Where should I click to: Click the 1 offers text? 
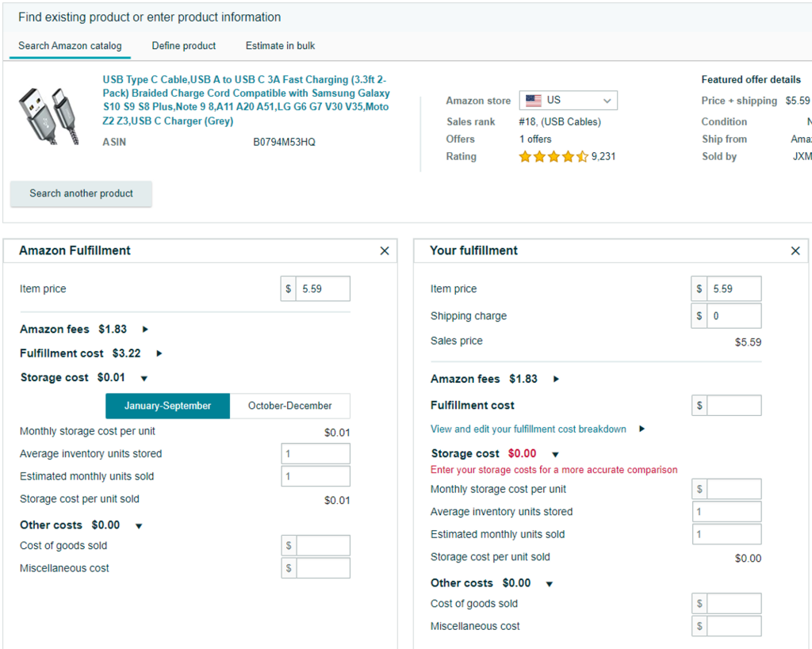535,139
